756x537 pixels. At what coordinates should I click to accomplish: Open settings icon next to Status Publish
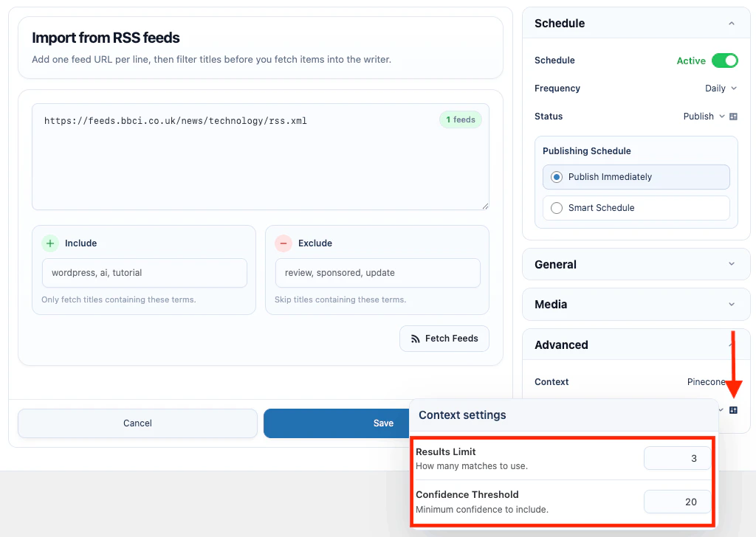pyautogui.click(x=733, y=117)
